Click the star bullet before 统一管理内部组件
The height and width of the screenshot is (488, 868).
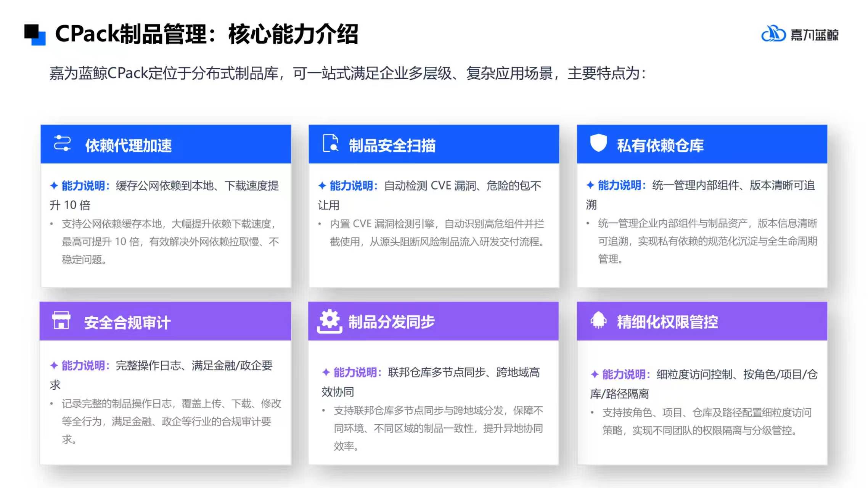tap(590, 185)
